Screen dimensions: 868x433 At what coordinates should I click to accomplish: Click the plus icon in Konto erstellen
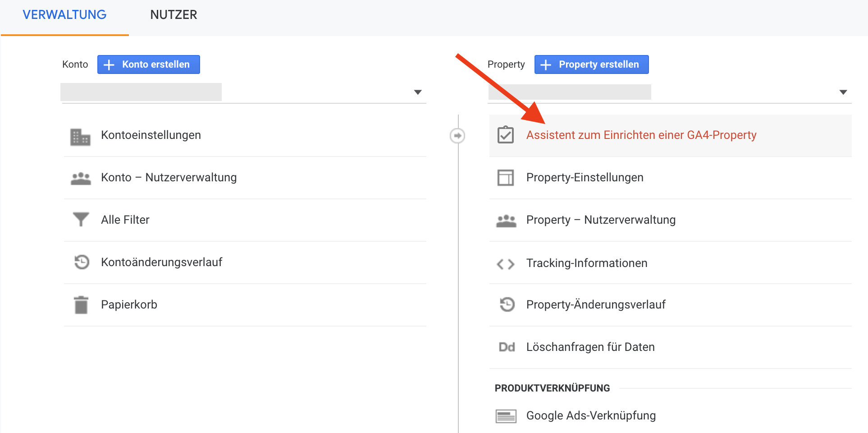click(109, 65)
